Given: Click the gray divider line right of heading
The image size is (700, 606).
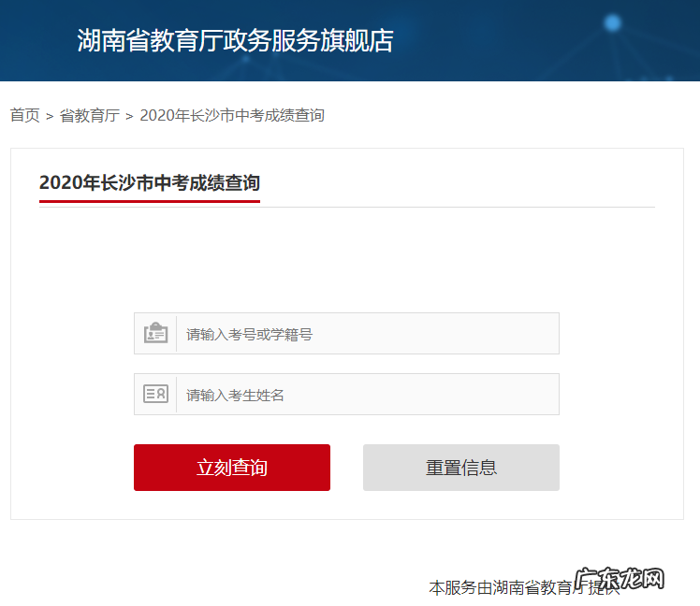Looking at the screenshot, I should coord(459,207).
